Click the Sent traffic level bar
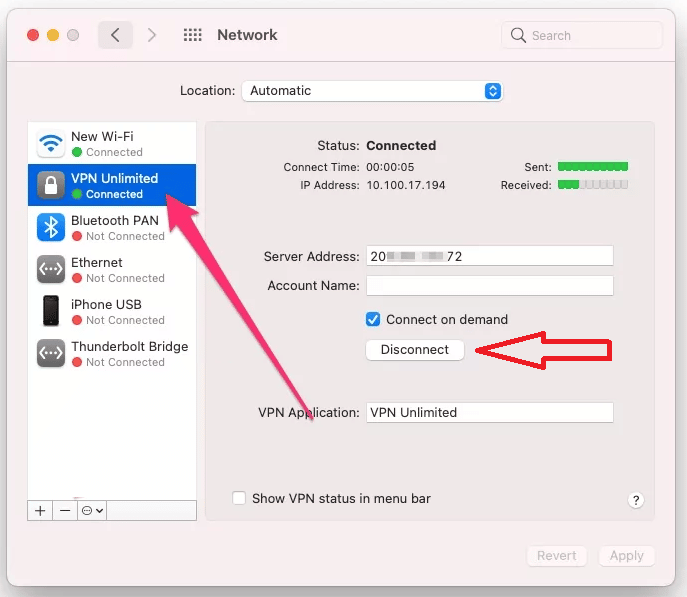This screenshot has width=687, height=597. coord(593,166)
